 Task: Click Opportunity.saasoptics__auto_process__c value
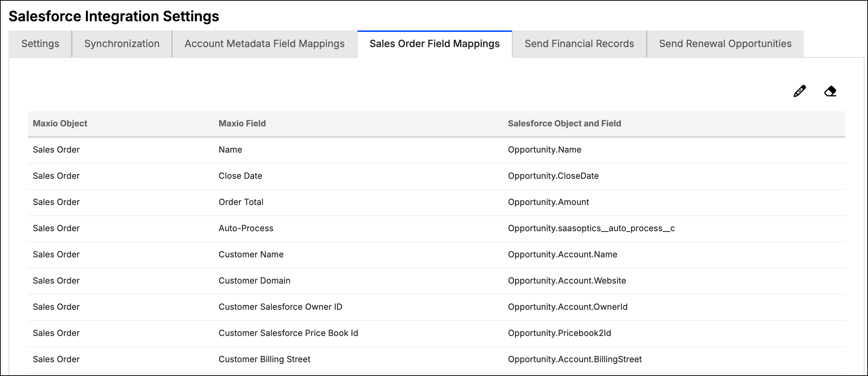point(591,228)
